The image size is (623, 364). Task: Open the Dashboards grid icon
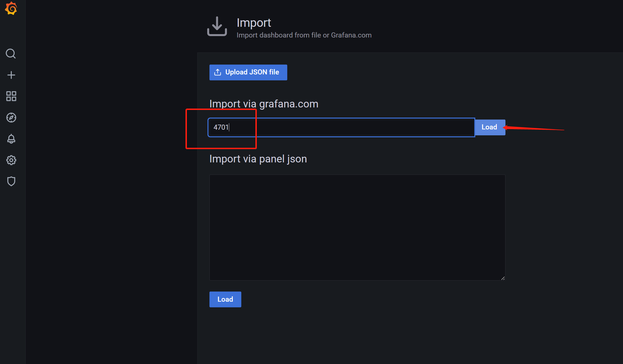point(11,96)
